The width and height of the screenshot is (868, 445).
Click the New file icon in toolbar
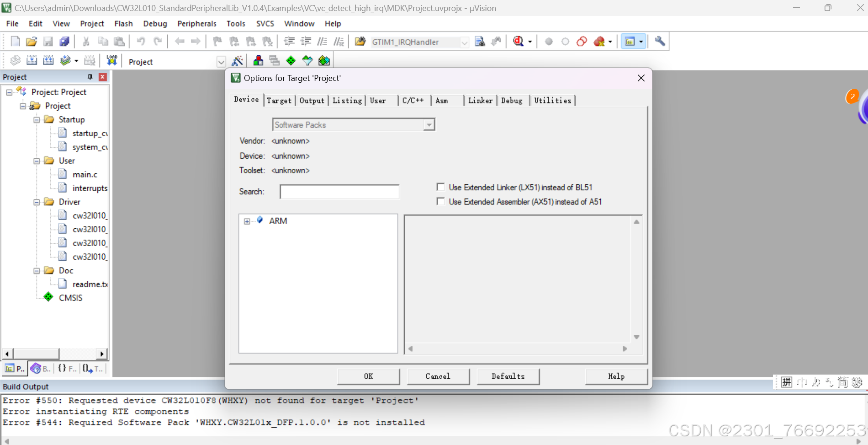pyautogui.click(x=15, y=42)
